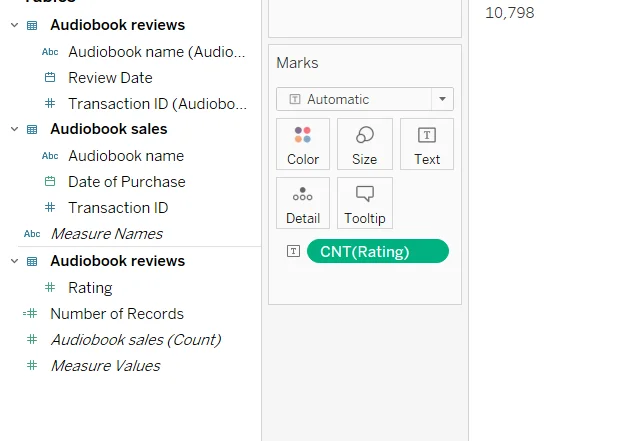Click text icon left of CNT(Rating) pill
The height and width of the screenshot is (441, 622).
click(293, 252)
